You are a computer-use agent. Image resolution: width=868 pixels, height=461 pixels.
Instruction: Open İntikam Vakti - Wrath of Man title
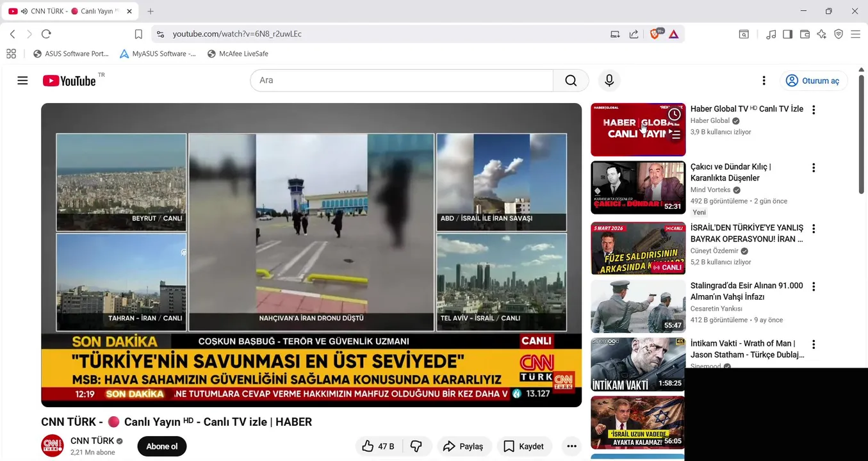(747, 349)
